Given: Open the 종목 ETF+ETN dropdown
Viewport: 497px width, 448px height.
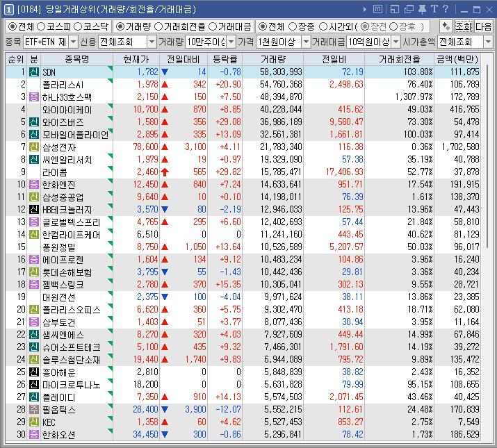Looking at the screenshot, I should (x=73, y=42).
